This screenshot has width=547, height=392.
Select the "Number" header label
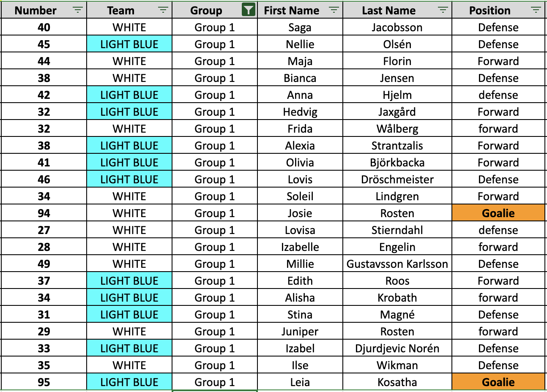click(x=36, y=11)
